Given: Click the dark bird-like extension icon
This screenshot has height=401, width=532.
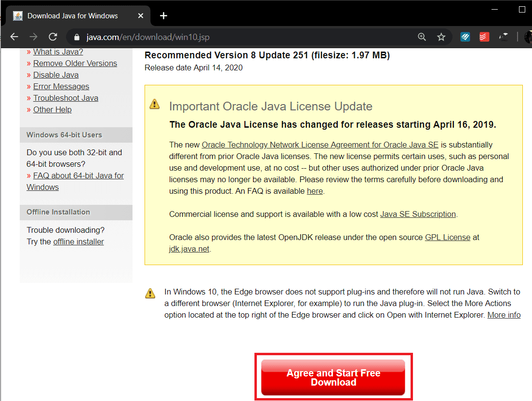Looking at the screenshot, I should click(x=504, y=37).
